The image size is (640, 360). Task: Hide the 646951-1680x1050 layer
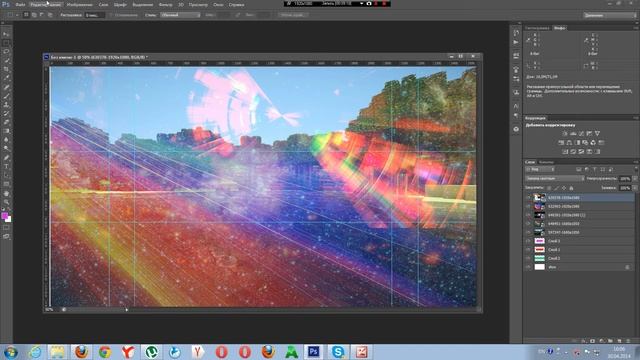[x=528, y=224]
